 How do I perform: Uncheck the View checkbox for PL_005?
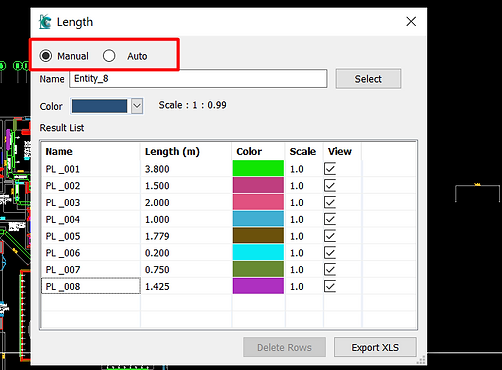pos(330,236)
